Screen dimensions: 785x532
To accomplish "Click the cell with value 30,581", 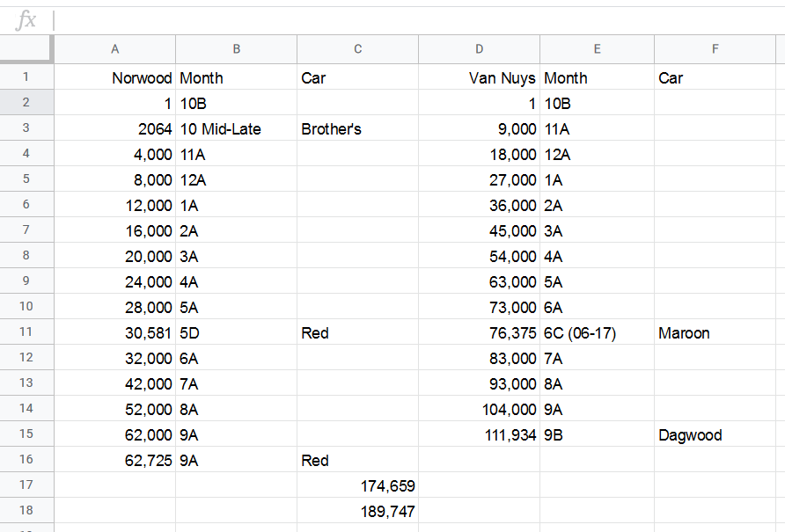I will pos(115,333).
